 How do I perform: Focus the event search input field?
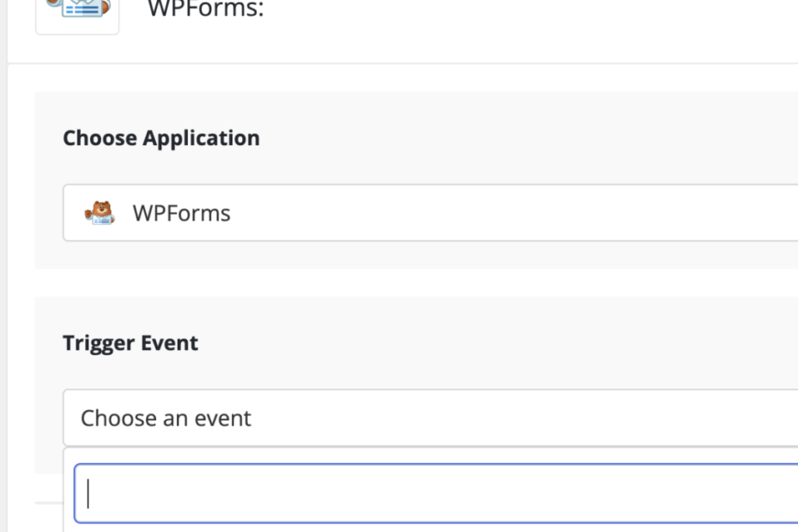429,493
